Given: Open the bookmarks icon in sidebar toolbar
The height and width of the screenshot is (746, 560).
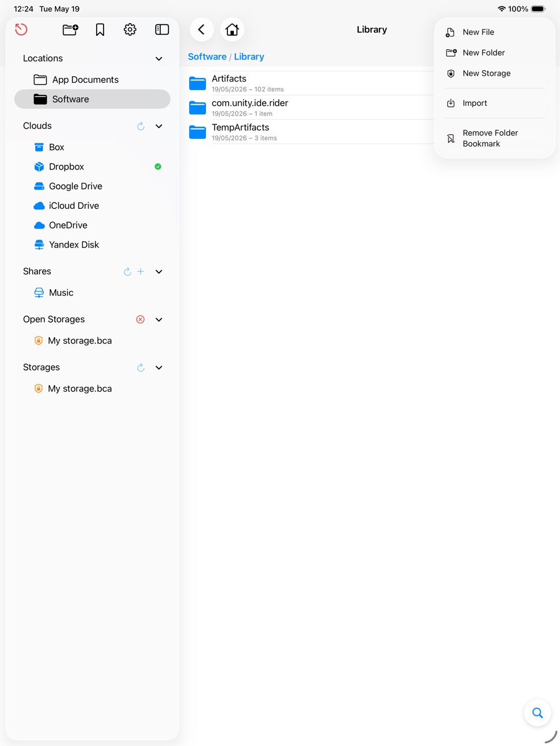Looking at the screenshot, I should (100, 29).
